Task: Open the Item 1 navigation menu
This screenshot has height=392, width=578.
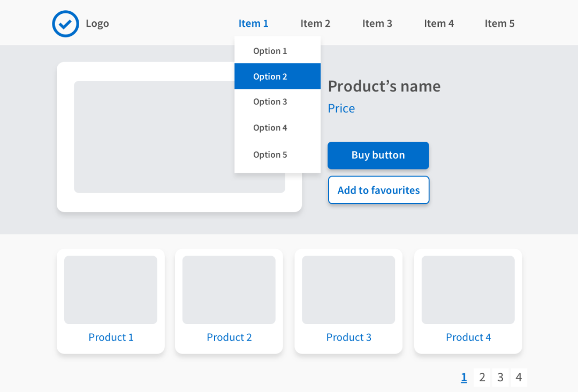Action: click(253, 24)
